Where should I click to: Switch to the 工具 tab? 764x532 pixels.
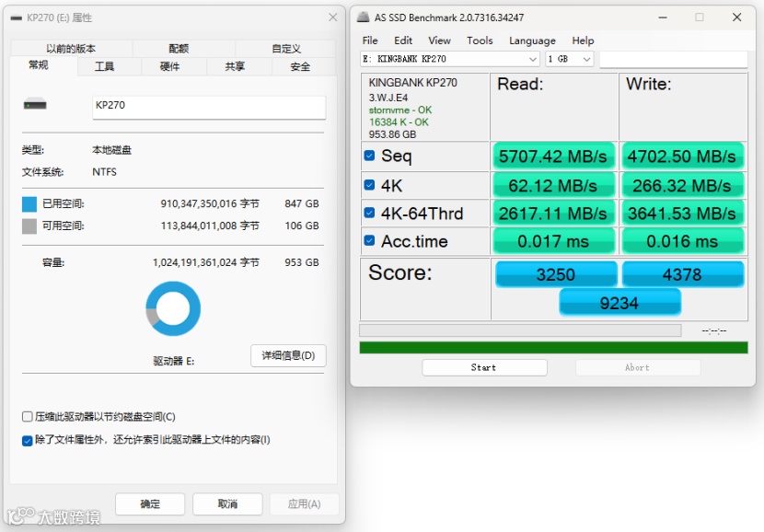(104, 67)
